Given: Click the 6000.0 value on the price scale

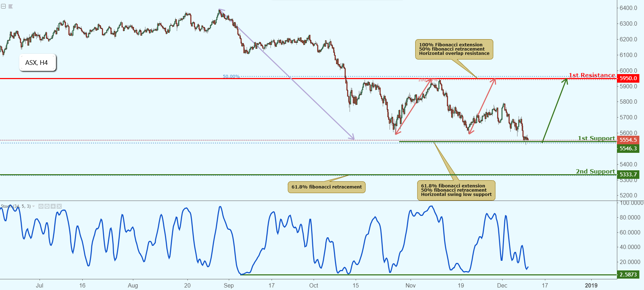Looking at the screenshot, I should [x=628, y=71].
